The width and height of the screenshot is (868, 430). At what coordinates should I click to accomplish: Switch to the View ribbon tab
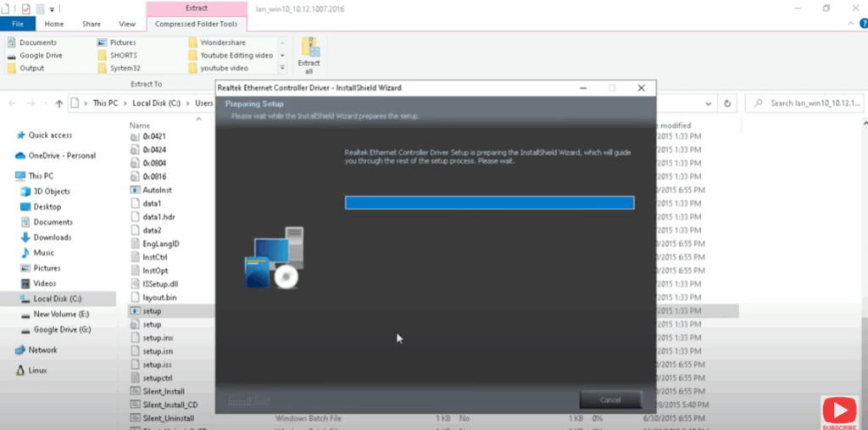(x=127, y=24)
